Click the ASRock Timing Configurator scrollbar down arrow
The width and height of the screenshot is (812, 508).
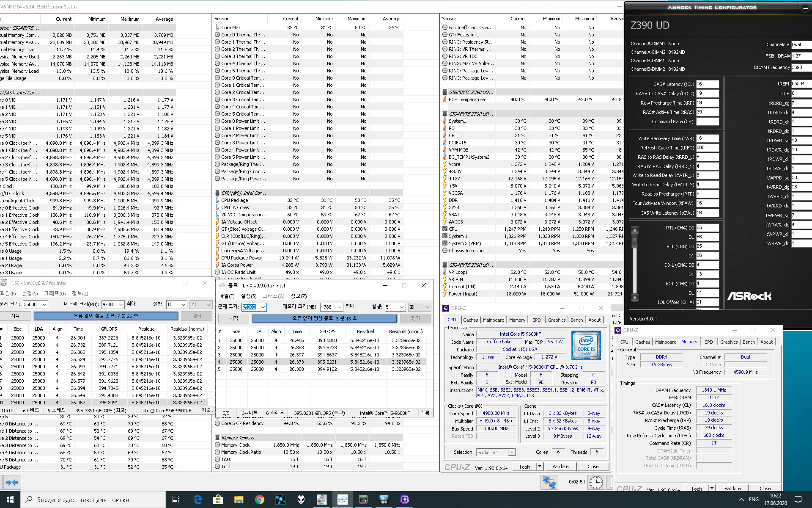pyautogui.click(x=635, y=298)
